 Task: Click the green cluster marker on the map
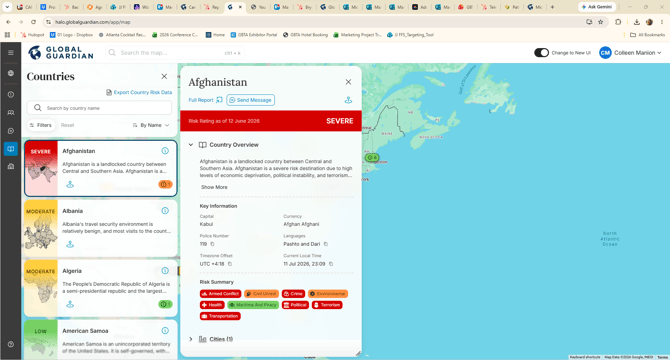pos(372,158)
